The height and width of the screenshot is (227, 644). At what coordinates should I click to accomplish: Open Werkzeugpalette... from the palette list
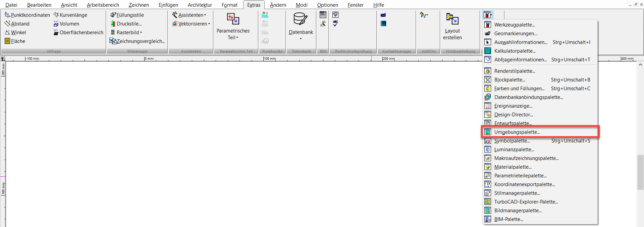tap(540, 25)
